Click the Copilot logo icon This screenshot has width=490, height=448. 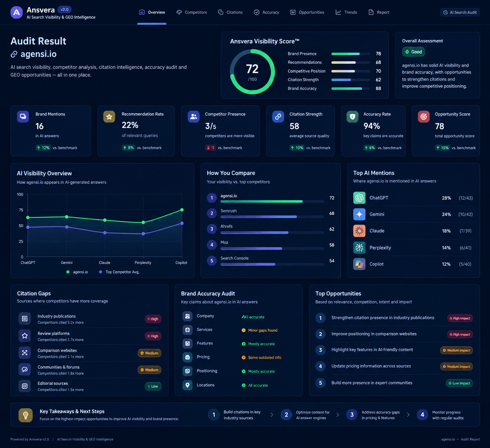(359, 264)
